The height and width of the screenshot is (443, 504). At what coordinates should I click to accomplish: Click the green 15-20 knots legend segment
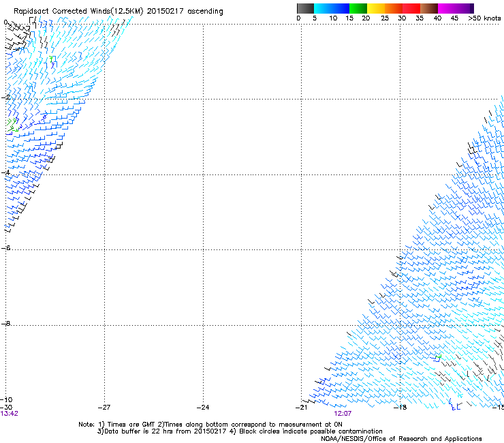[358, 8]
